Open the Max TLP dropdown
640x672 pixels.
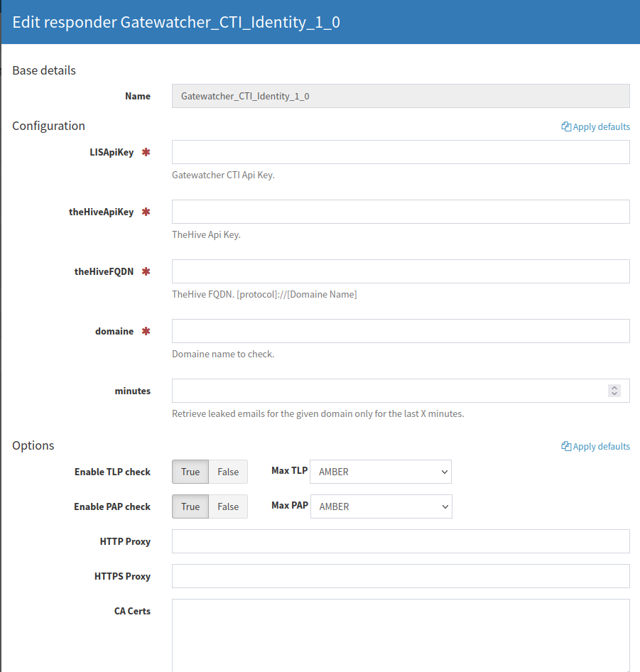click(x=381, y=472)
